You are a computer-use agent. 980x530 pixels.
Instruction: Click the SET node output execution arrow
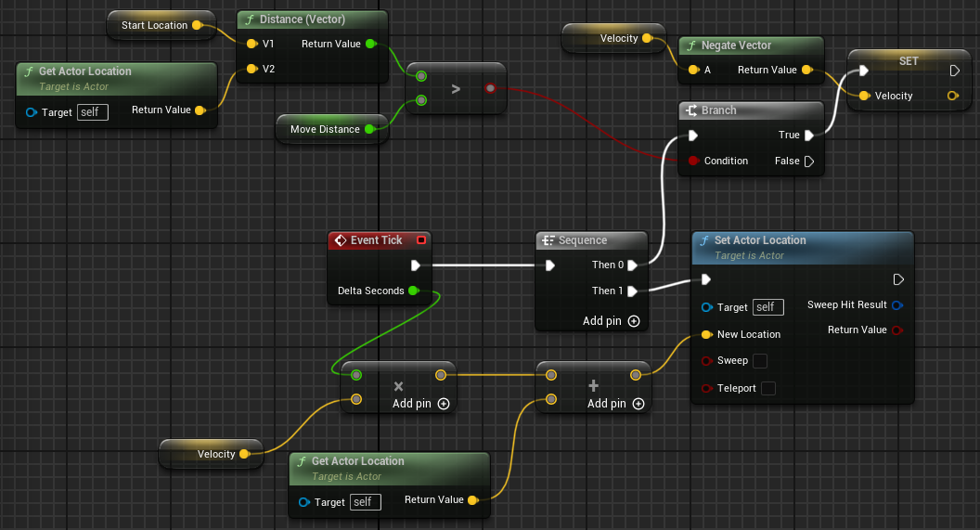[x=954, y=71]
